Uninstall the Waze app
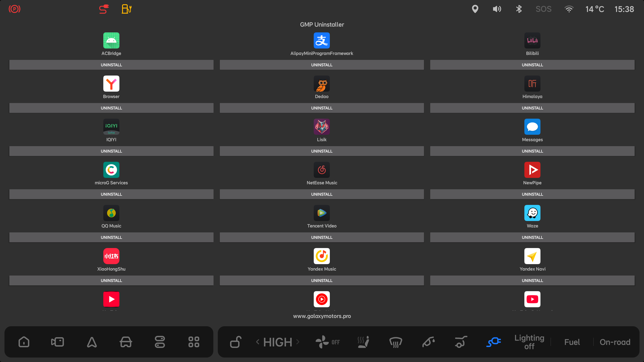This screenshot has height=362, width=644. [532, 237]
